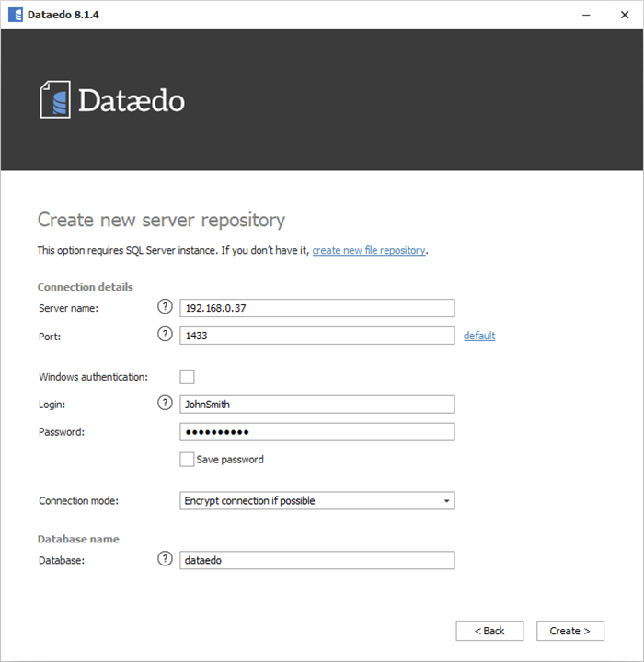The height and width of the screenshot is (662, 644).
Task: Click the help icon next to Database
Action: click(x=166, y=559)
